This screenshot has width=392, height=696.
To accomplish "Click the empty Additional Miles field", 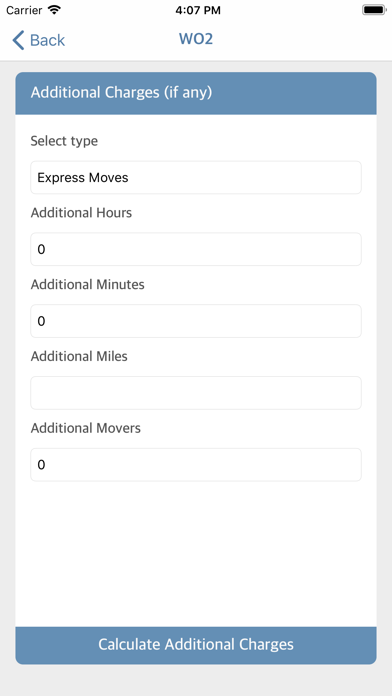I will (x=196, y=393).
